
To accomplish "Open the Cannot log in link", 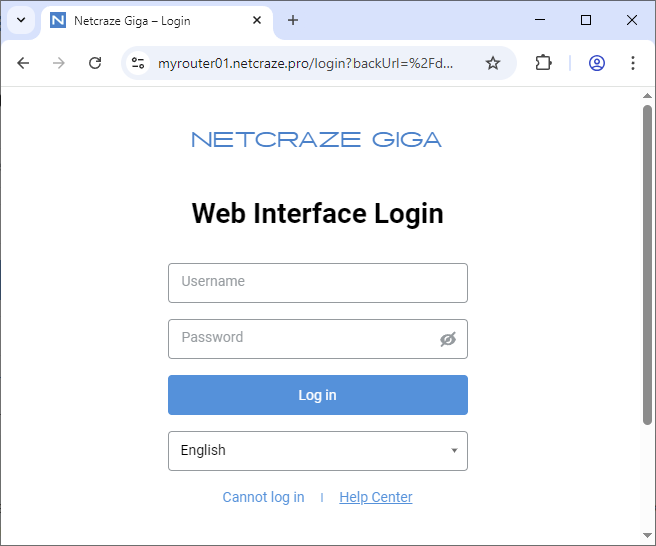I will pos(263,497).
